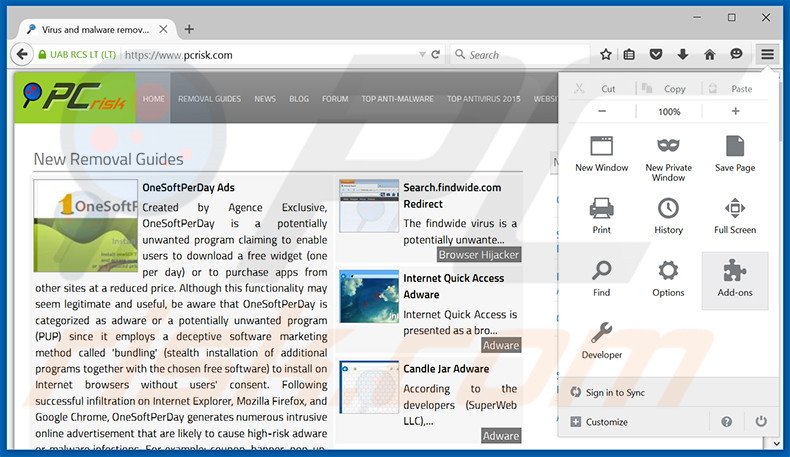Open the Help question mark icon

(726, 422)
